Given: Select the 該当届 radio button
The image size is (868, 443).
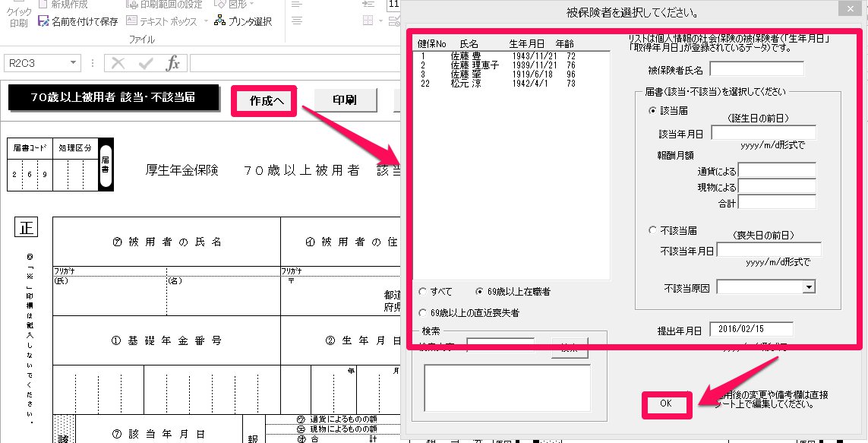Looking at the screenshot, I should point(652,111).
